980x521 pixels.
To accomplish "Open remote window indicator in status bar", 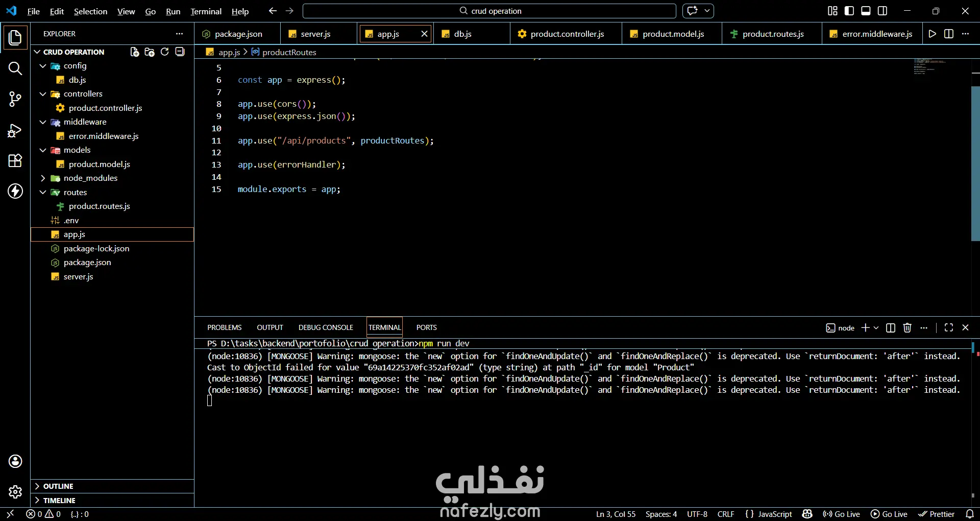I will (x=10, y=514).
